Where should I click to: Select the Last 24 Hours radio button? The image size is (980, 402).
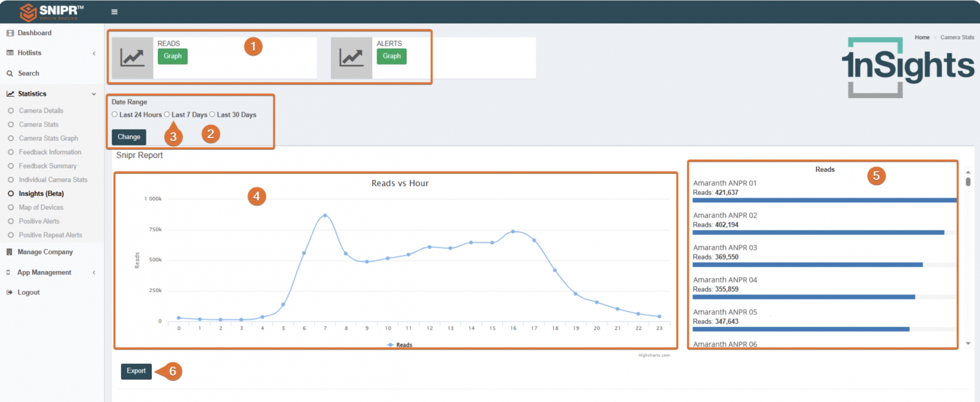coord(115,114)
